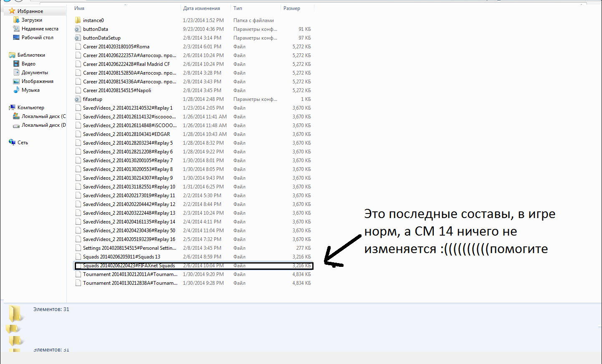Select the SavedVideos Replay 14 file
Image resolution: width=602 pixels, height=364 pixels.
[x=129, y=221]
